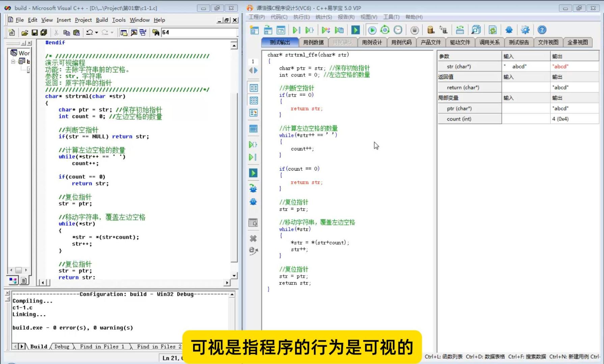
Task: Click the green Step-run icon in top toolbar
Action: pos(296,30)
